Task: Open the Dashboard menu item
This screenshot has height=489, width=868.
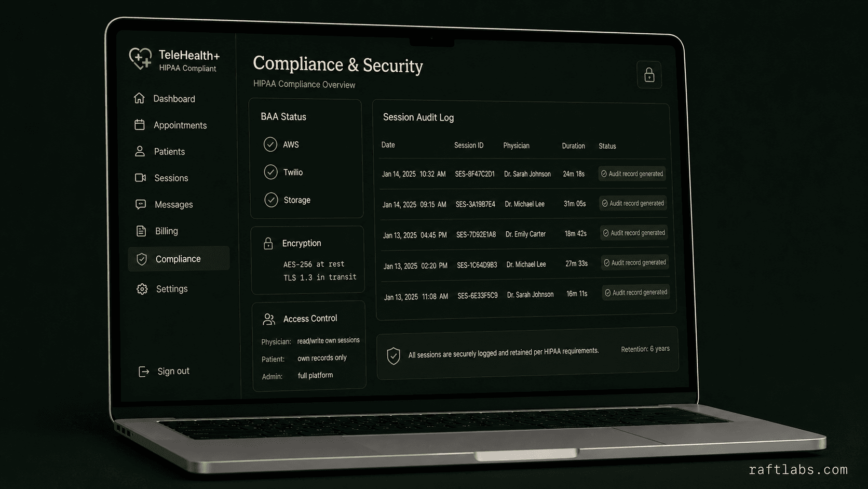Action: [x=174, y=98]
